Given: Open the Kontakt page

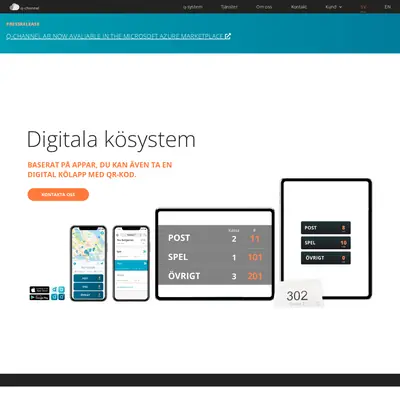Looking at the screenshot, I should tap(299, 7).
